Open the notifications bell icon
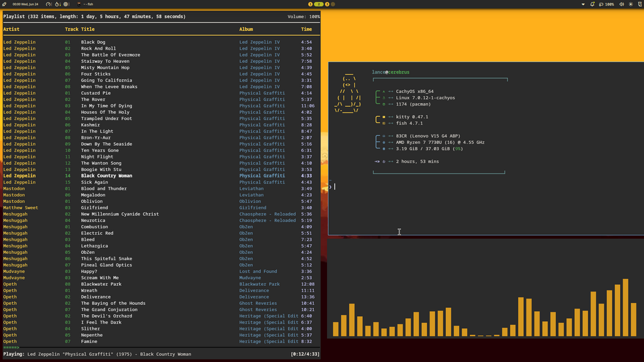 pos(592,4)
